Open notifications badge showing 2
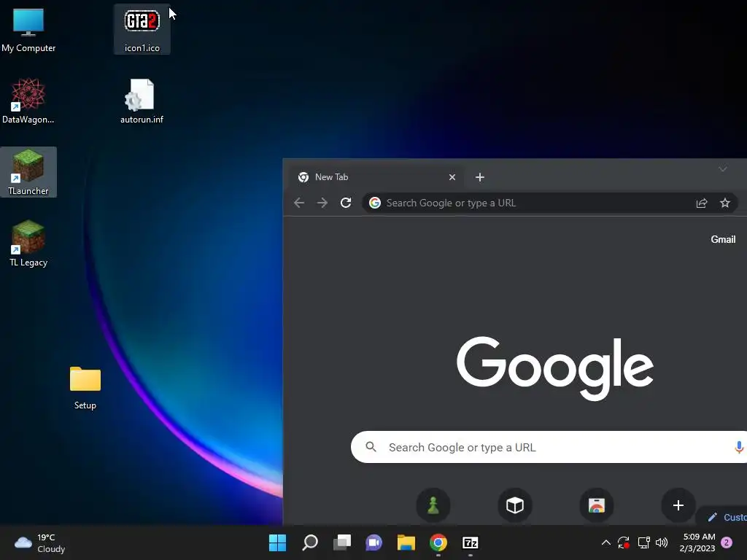Viewport: 747px width, 560px height. [x=727, y=542]
